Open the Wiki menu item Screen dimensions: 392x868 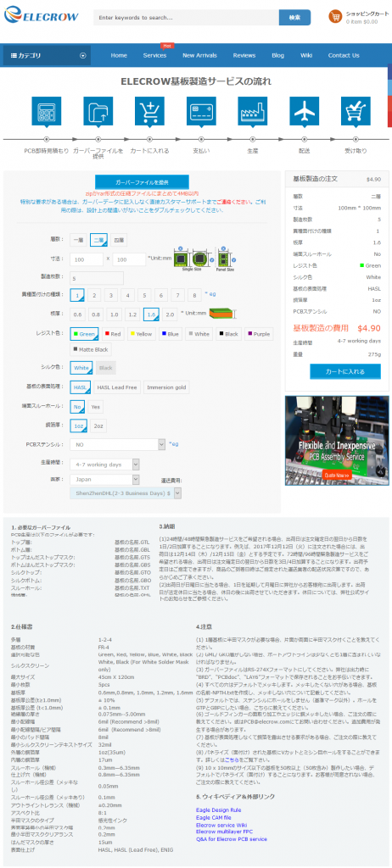click(x=306, y=55)
